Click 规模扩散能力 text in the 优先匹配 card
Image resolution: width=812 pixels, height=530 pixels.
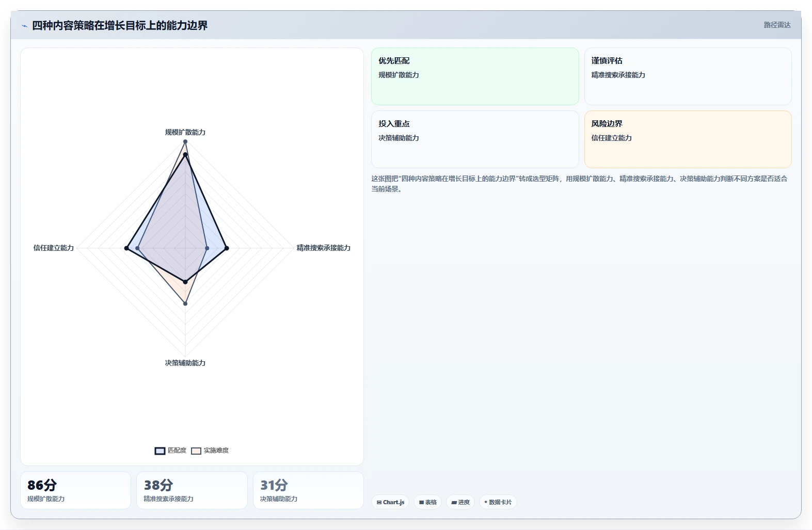(x=399, y=75)
